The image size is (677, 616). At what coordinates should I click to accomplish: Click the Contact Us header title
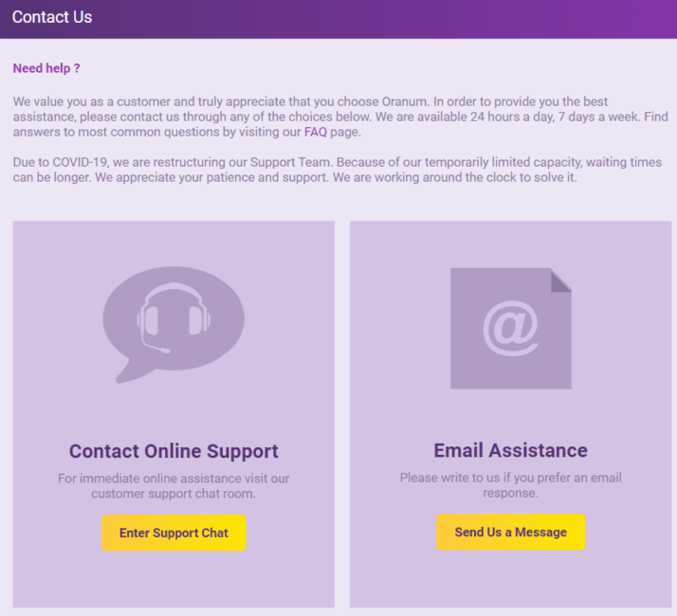[52, 18]
